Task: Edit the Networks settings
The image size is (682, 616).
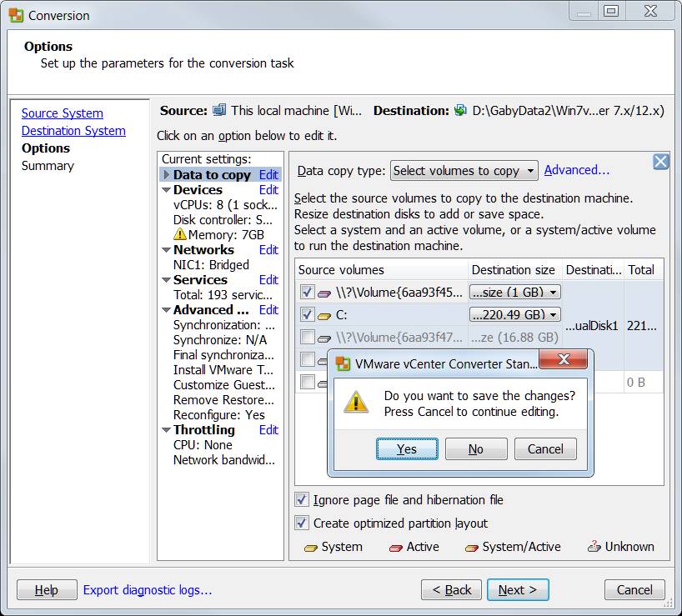Action: [268, 250]
